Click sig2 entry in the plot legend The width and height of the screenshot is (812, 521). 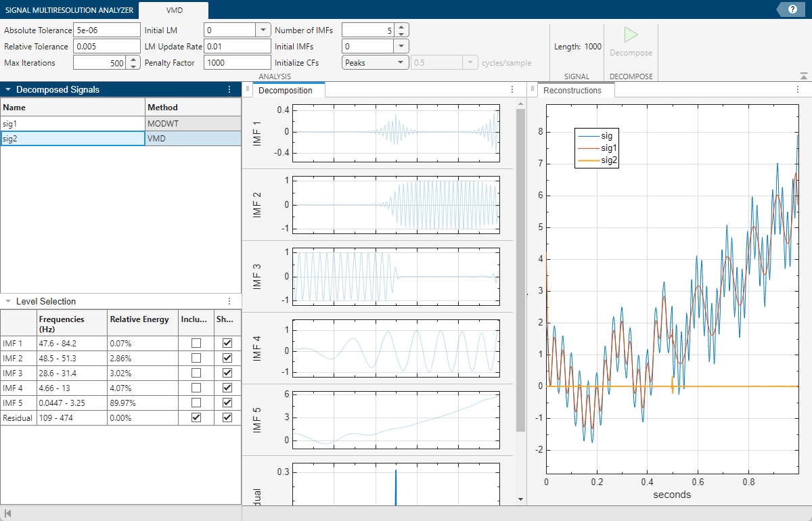(x=610, y=160)
